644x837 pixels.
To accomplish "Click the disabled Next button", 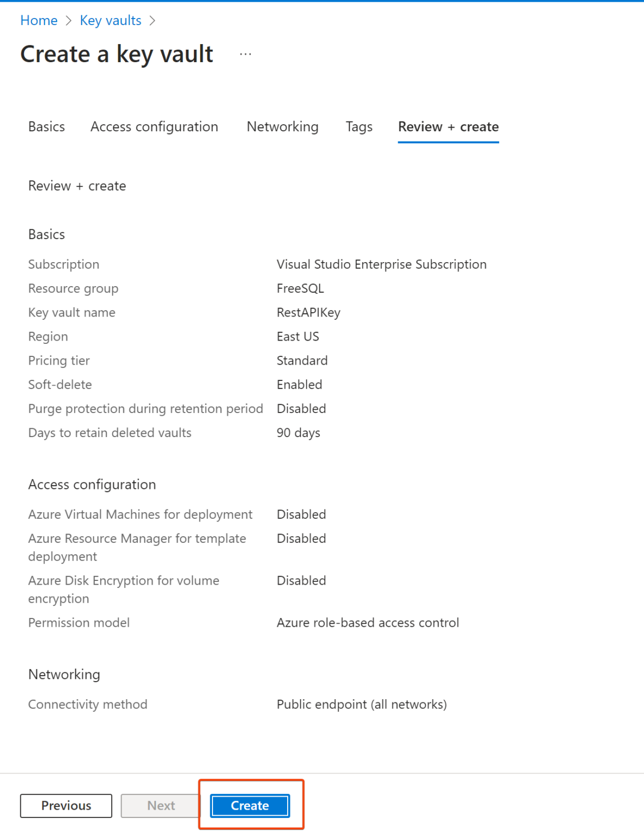I will pos(160,805).
